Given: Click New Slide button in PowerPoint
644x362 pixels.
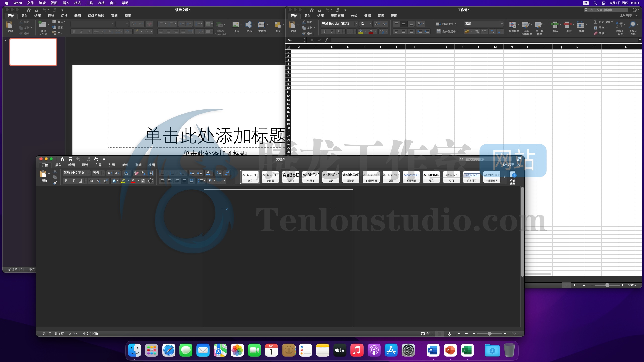Looking at the screenshot, I should [x=43, y=28].
